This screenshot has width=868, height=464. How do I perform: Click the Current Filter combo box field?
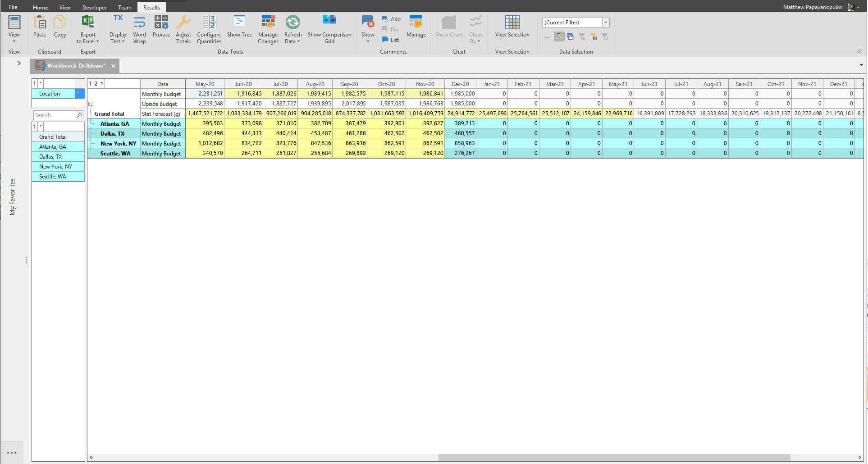pyautogui.click(x=572, y=23)
